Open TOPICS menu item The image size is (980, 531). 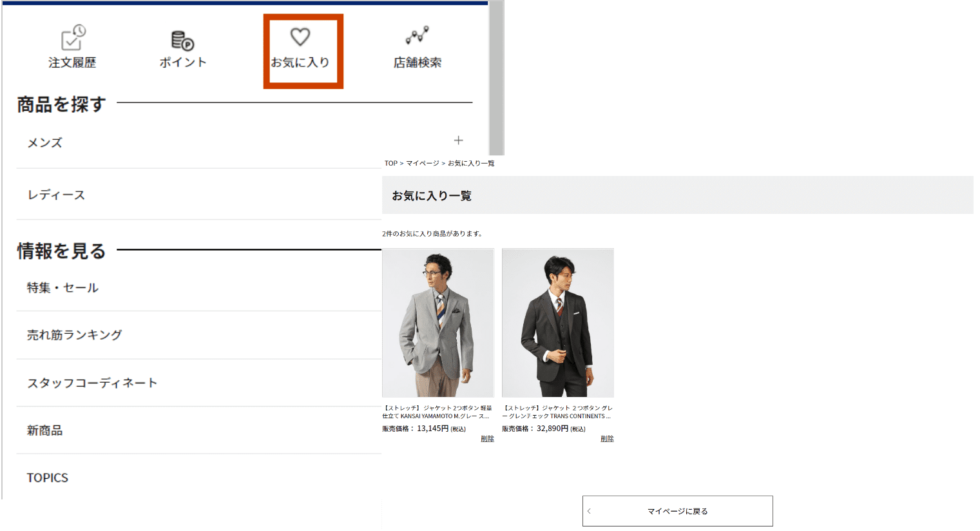[47, 478]
